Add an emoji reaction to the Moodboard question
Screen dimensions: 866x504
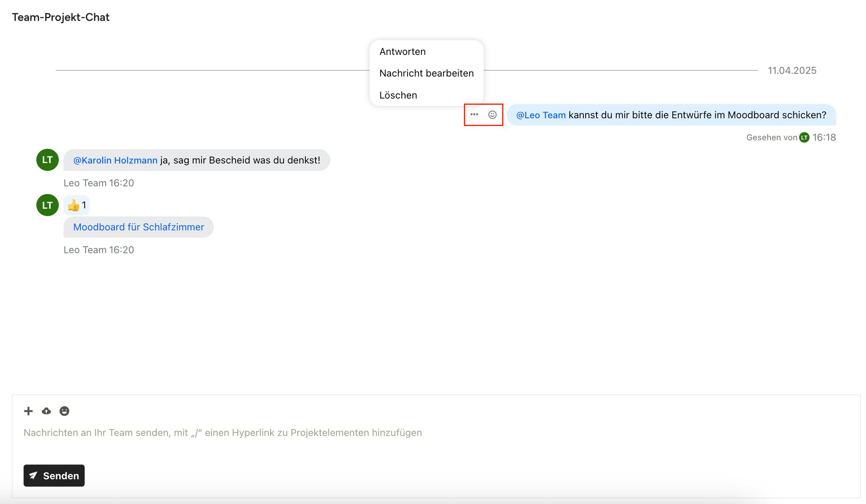point(492,115)
